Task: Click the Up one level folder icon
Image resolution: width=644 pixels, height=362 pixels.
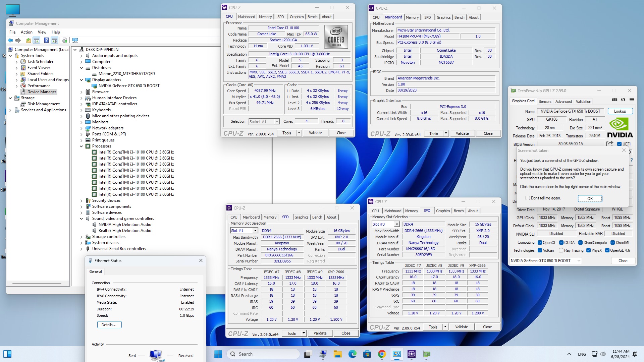Action: pyautogui.click(x=29, y=40)
